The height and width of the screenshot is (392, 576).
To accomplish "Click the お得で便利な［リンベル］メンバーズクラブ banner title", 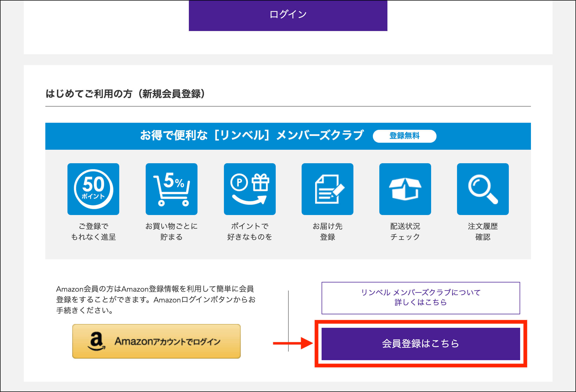I will 252,135.
